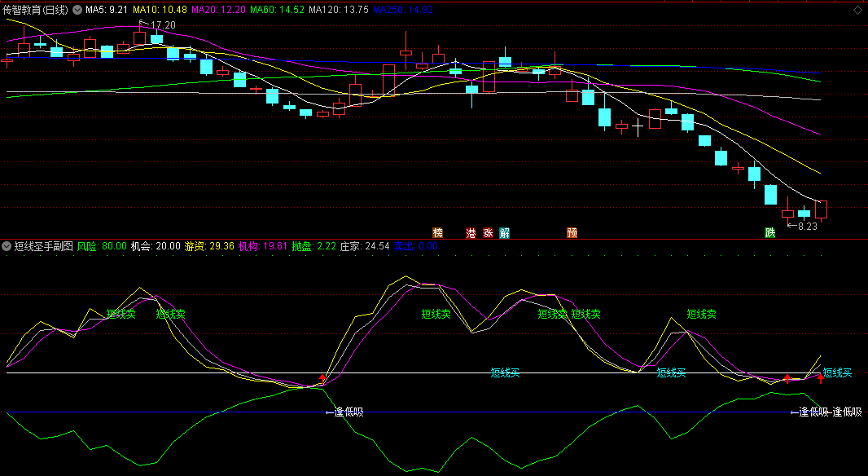Select the MA5 moving average label
This screenshot has width=868, height=476.
107,10
